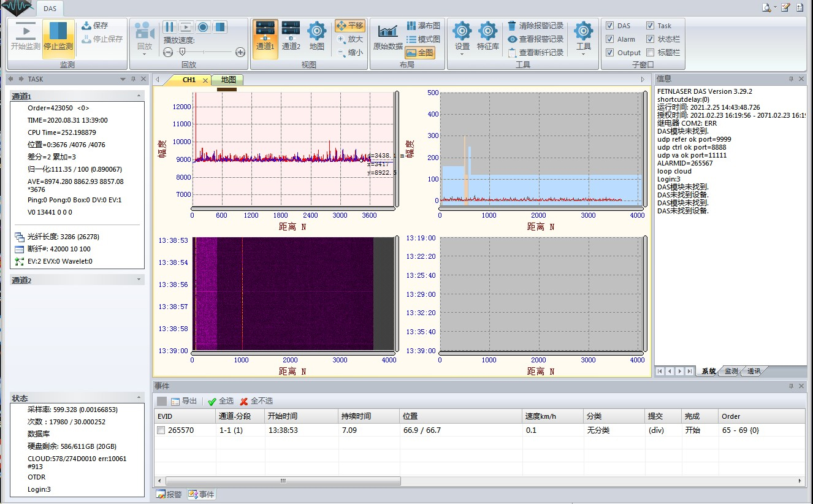This screenshot has width=813, height=504.
Task: Activate the 放大 zoom in tool
Action: click(x=349, y=39)
